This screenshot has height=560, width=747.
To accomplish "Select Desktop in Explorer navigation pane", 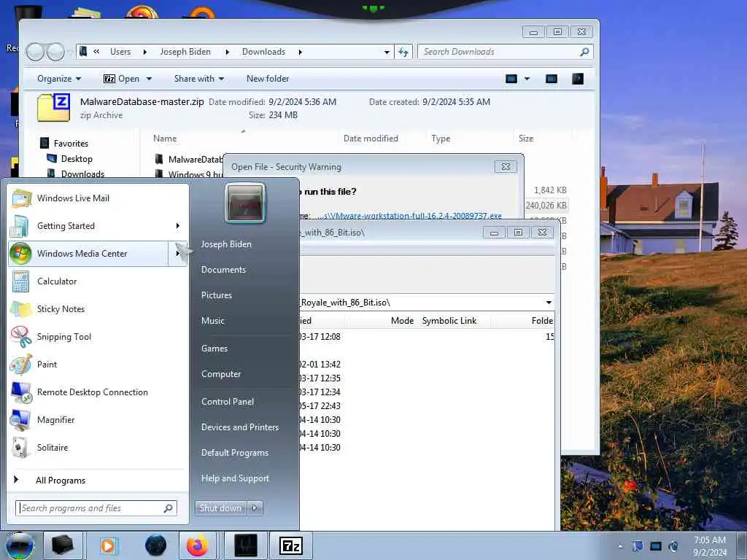I will click(76, 158).
